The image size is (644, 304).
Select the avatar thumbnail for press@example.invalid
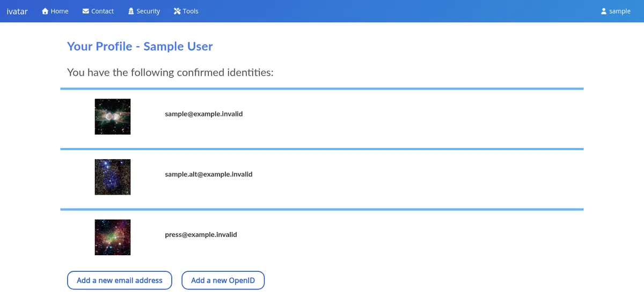pos(113,238)
